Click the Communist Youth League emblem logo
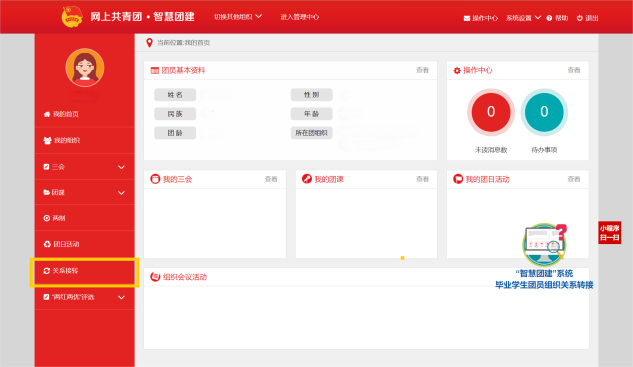633x367 pixels. click(x=72, y=17)
